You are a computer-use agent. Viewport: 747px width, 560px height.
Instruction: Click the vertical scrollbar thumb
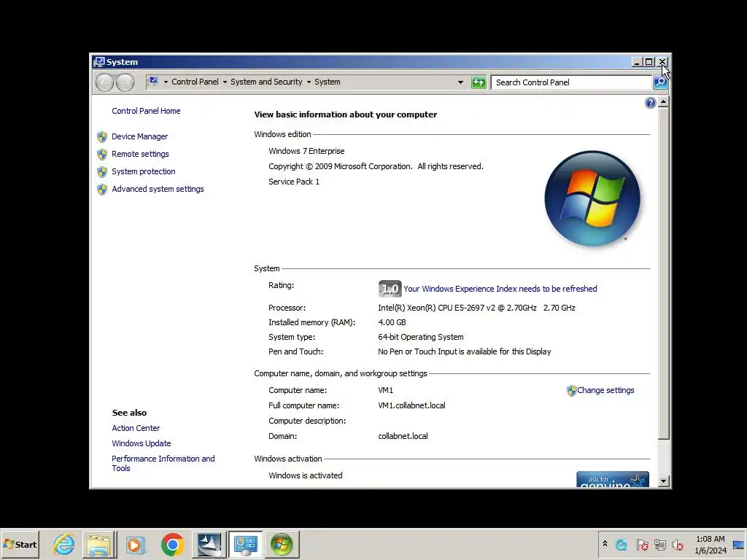[663, 273]
